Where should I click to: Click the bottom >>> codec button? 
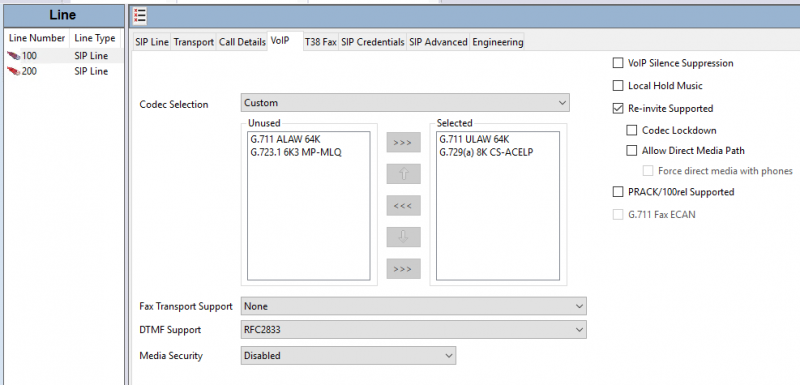(403, 269)
